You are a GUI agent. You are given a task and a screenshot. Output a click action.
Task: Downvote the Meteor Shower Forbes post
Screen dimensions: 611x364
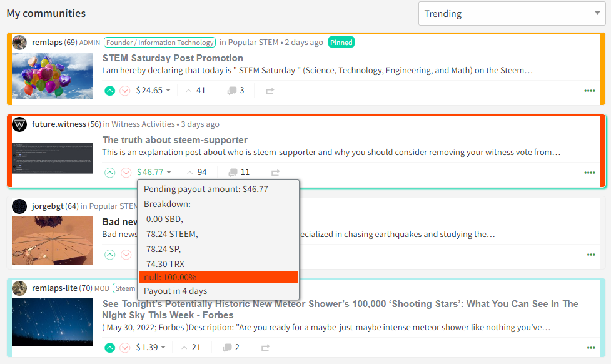coord(124,348)
